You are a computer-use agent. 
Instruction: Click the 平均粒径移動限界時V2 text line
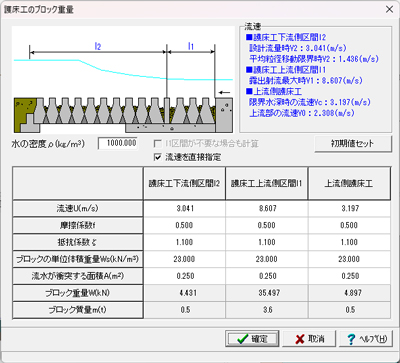[x=314, y=59]
